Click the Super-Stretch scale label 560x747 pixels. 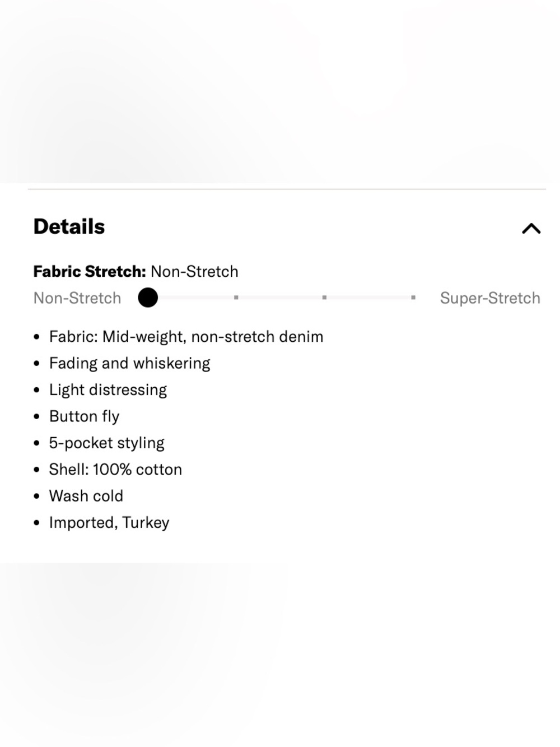coord(490,298)
